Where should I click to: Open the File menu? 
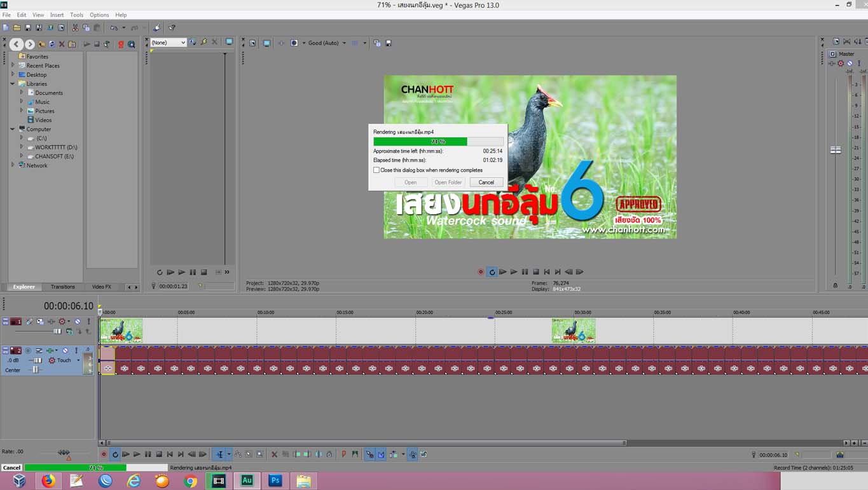[x=6, y=15]
